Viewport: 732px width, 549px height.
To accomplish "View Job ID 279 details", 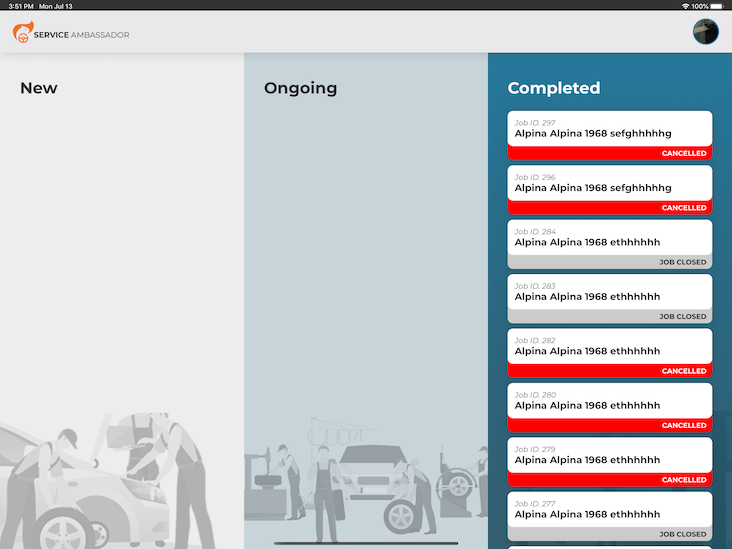I will tap(610, 462).
